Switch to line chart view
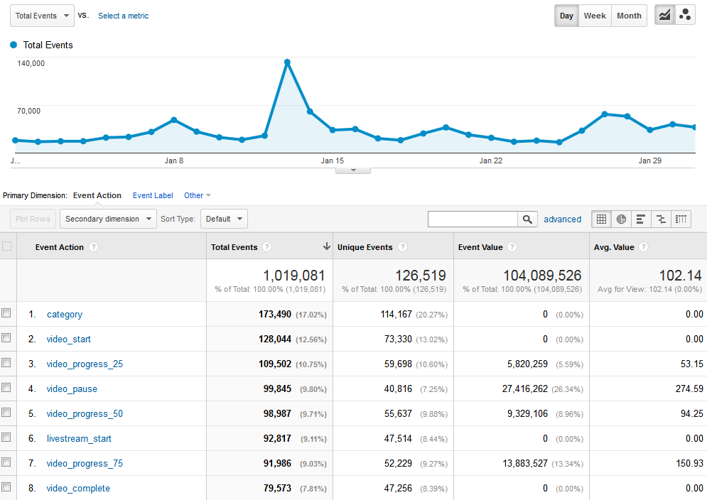 pyautogui.click(x=664, y=15)
